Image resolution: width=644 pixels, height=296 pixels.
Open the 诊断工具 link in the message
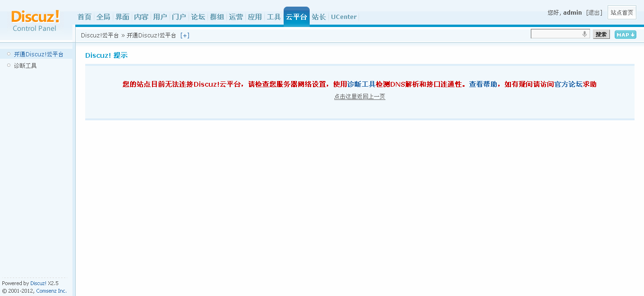point(361,84)
